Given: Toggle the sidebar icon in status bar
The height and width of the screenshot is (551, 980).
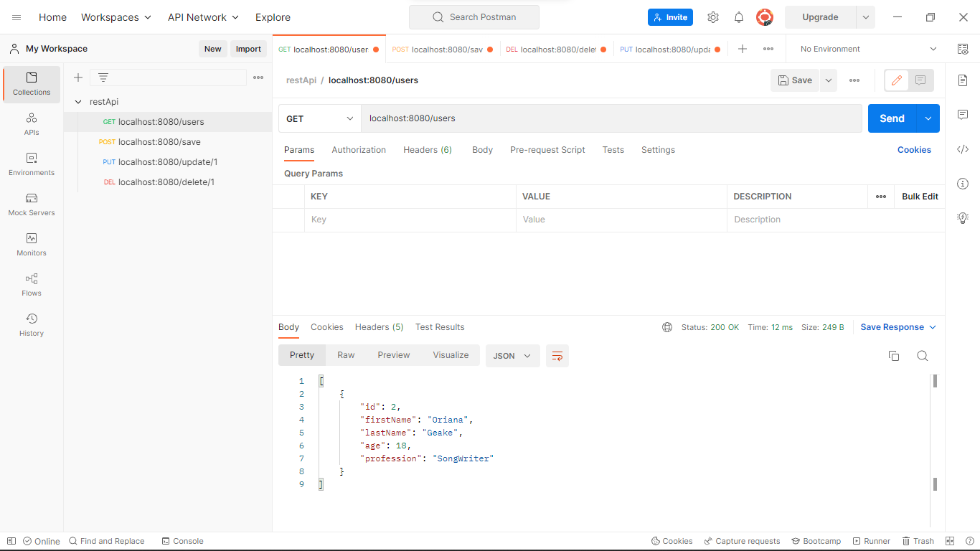Looking at the screenshot, I should [x=11, y=541].
